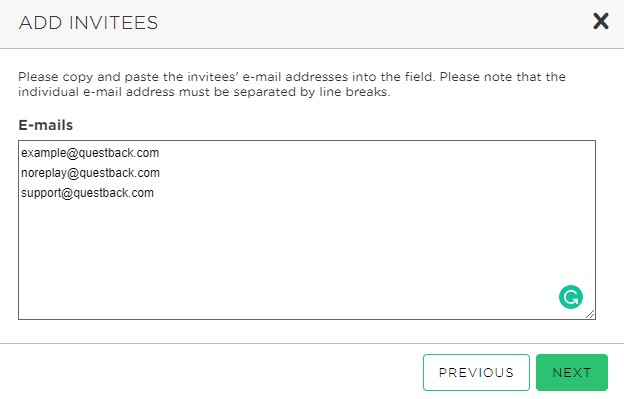Go back with the PREVIOUS button
624x399 pixels.
[476, 372]
